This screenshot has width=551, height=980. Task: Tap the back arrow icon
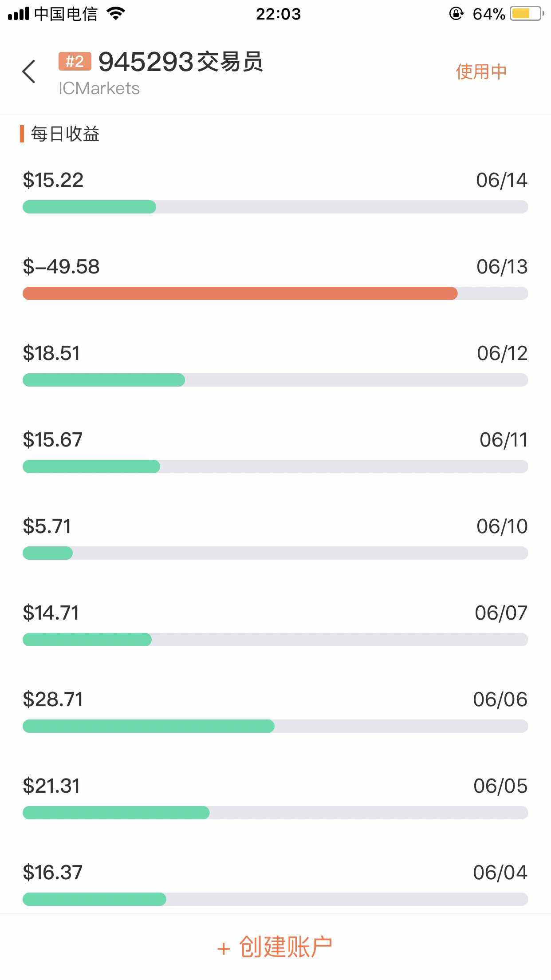tap(29, 71)
